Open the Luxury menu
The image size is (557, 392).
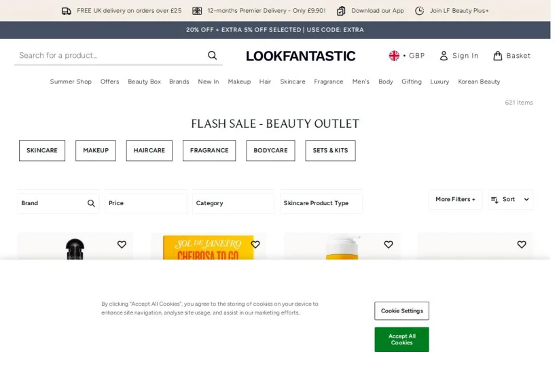tap(439, 82)
